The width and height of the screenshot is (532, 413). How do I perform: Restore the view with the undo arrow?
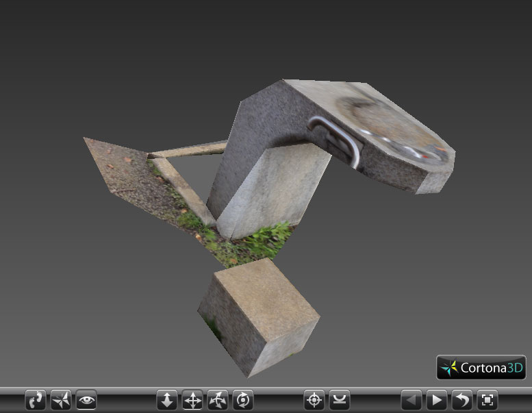462,400
